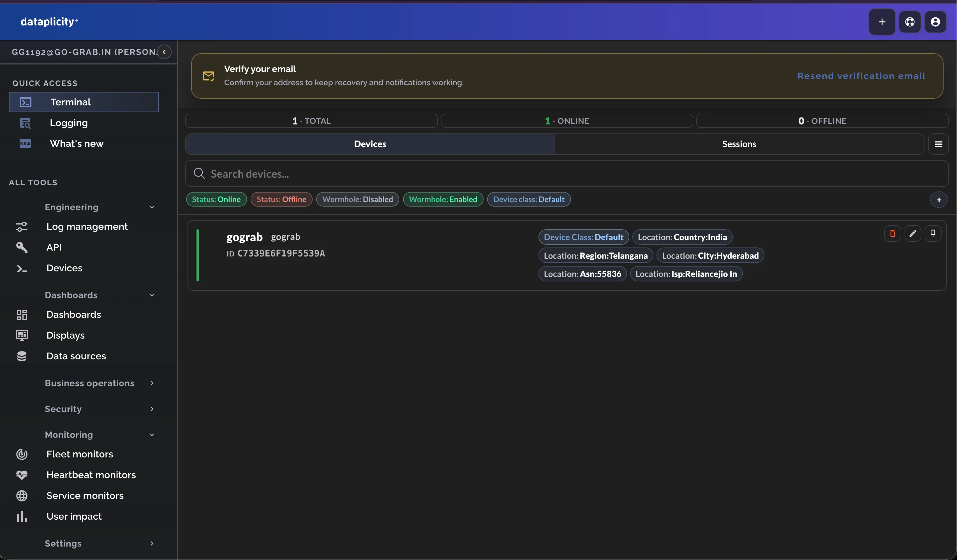Pin the gograb device
Viewport: 957px width, 560px height.
pos(933,233)
